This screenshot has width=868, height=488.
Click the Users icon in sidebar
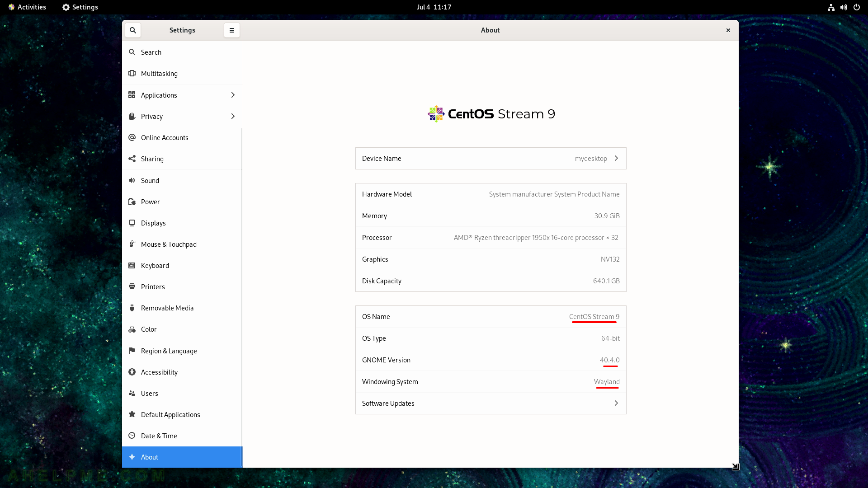coord(132,393)
